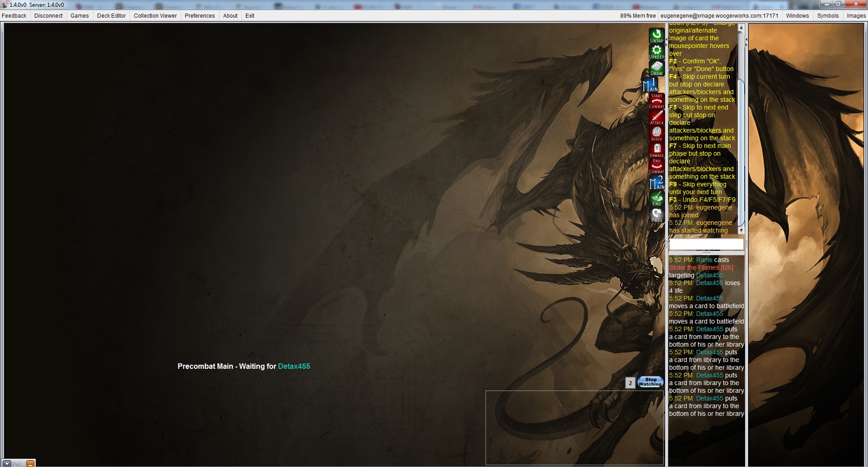The image size is (868, 467).
Task: Click the red 'Stoke the Flames [f26]' card name
Action: (701, 267)
